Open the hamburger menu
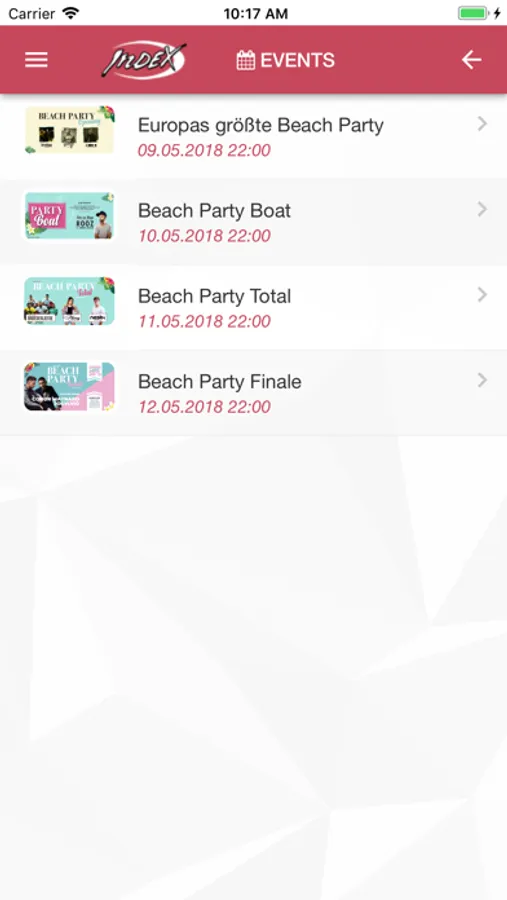The image size is (507, 900). (36, 60)
